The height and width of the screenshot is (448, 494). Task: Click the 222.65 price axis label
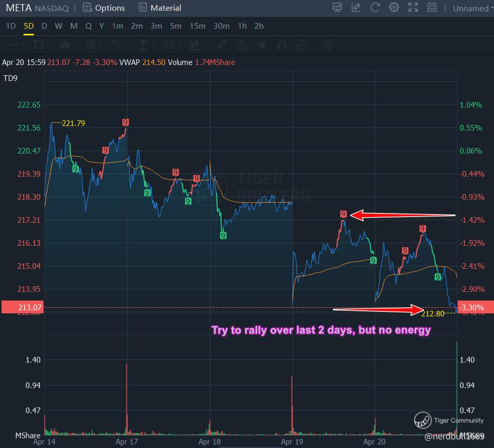(29, 104)
